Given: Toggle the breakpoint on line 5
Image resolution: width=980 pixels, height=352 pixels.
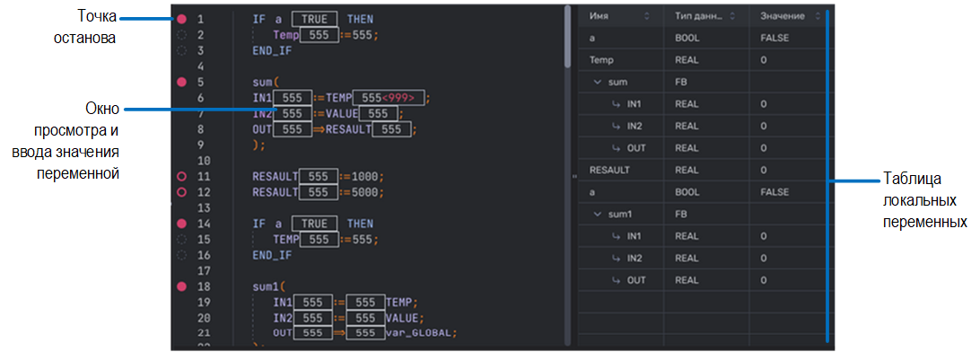Looking at the screenshot, I should pos(182,82).
